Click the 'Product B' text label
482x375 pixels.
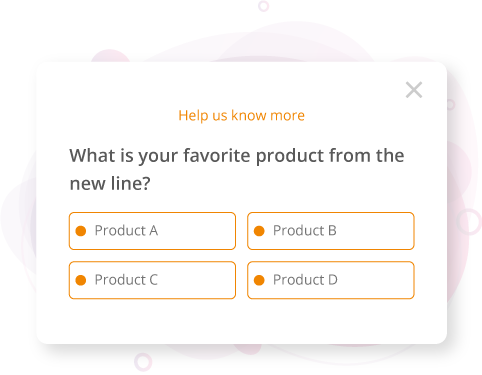tap(305, 230)
